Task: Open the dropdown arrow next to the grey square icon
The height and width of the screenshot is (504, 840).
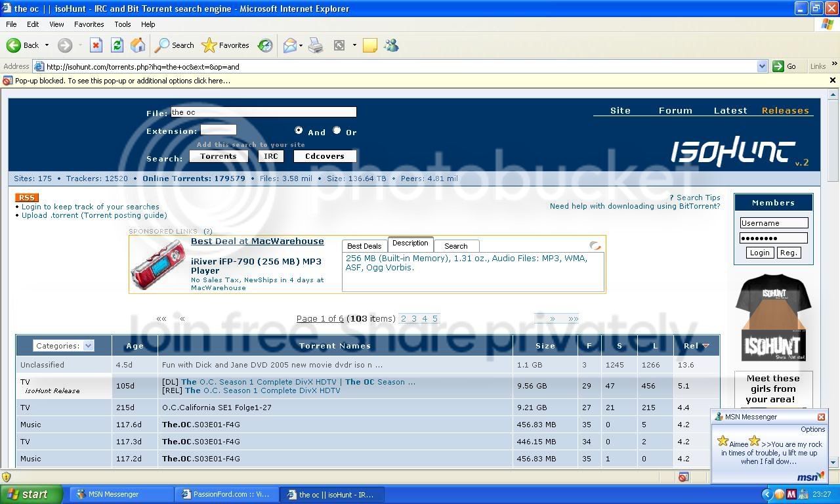Action: (354, 45)
